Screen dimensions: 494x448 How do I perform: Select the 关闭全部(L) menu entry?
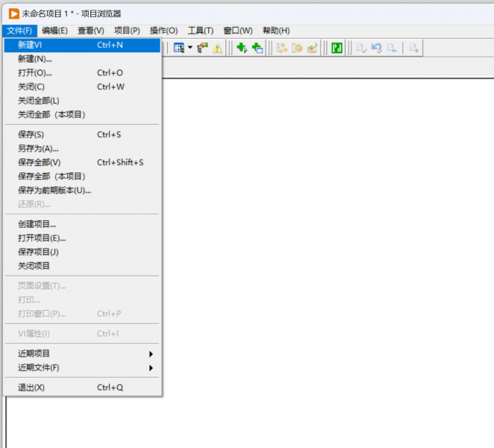(82, 101)
